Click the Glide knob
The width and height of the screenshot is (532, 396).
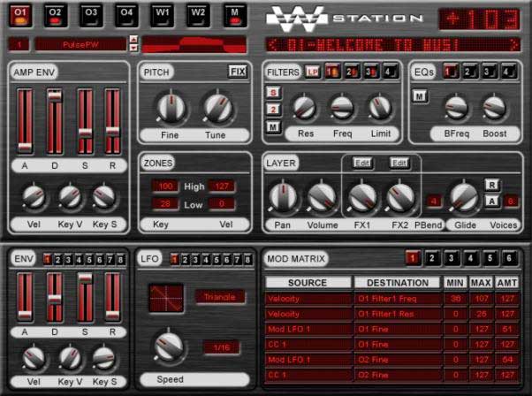click(x=463, y=197)
